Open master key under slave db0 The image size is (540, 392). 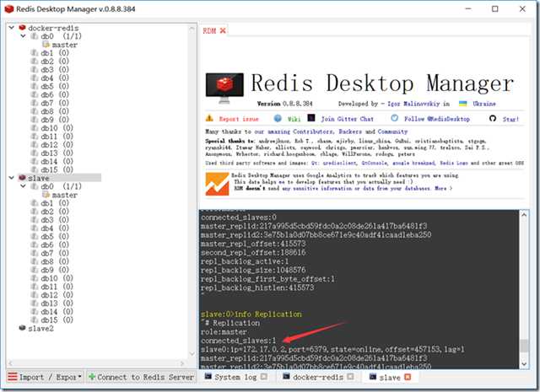click(x=64, y=195)
